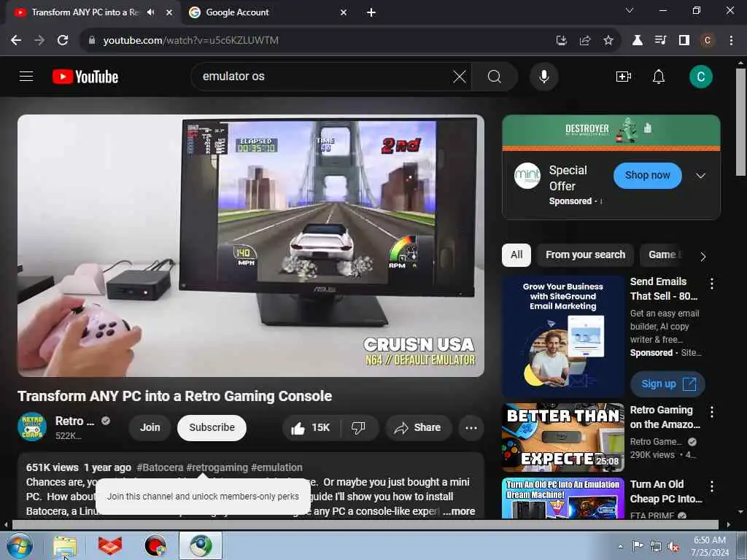Open the Create video icon
Image resolution: width=747 pixels, height=560 pixels.
pyautogui.click(x=623, y=77)
